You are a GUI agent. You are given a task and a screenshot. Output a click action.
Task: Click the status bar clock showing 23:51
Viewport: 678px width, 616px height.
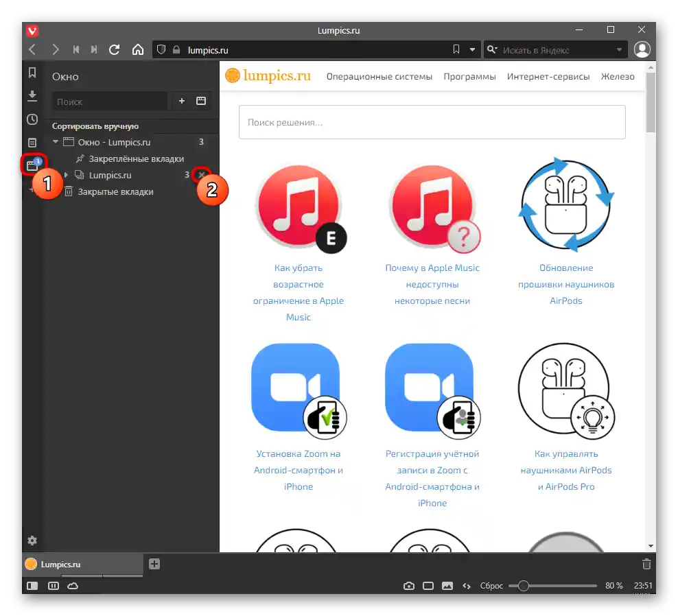[x=643, y=586]
